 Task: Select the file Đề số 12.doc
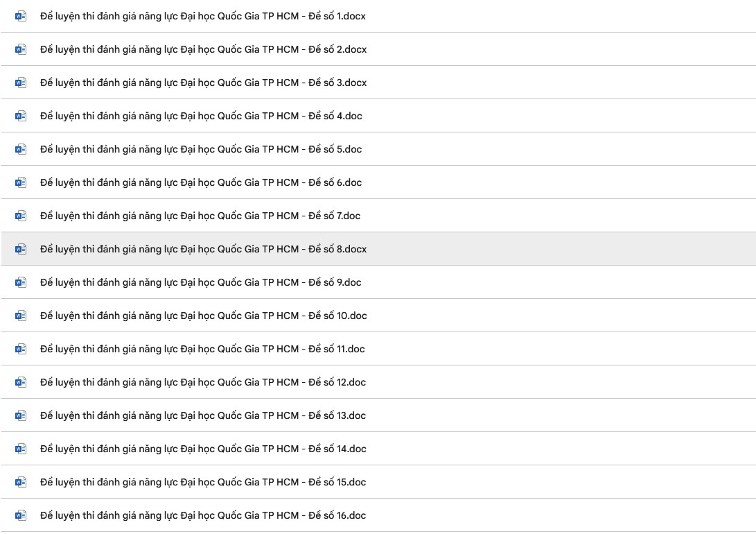point(378,382)
